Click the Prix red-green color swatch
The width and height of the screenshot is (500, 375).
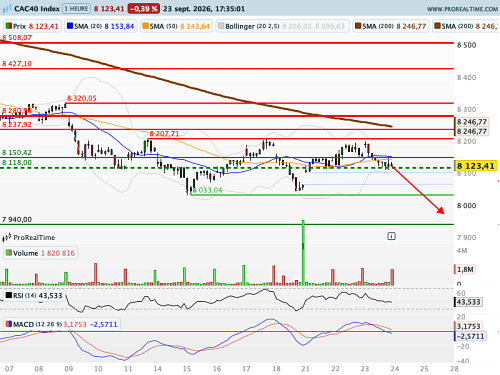[x=8, y=26]
